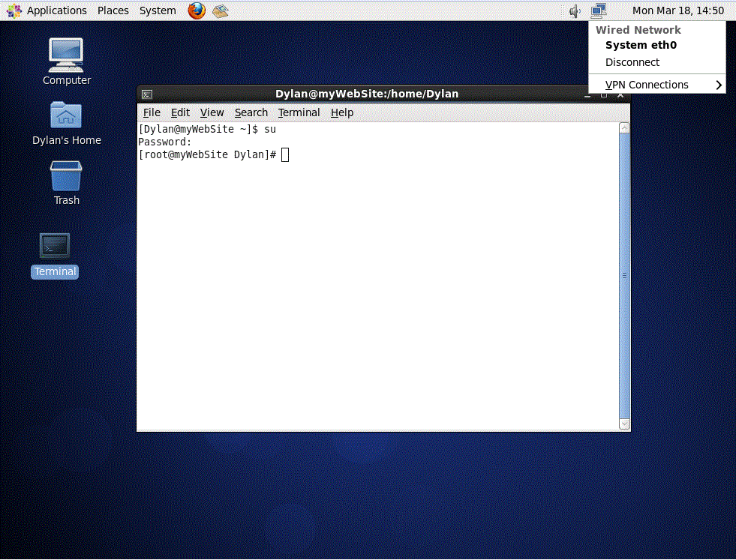Open the package installer icon on the top panel
This screenshot has height=560, width=736.
(220, 10)
